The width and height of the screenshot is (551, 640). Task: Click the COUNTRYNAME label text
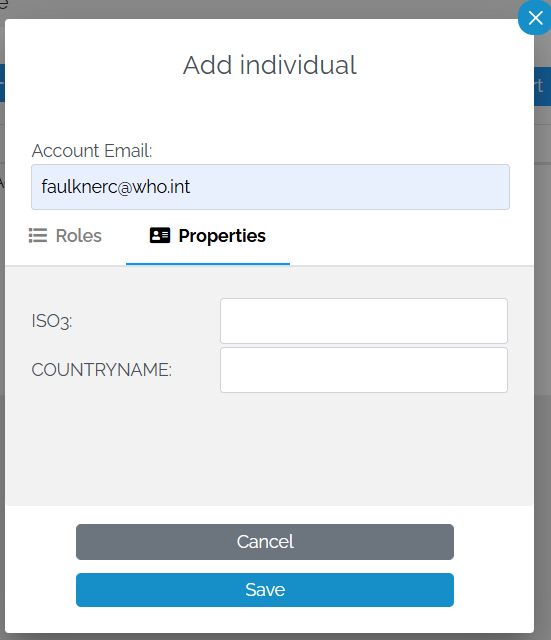click(x=102, y=370)
